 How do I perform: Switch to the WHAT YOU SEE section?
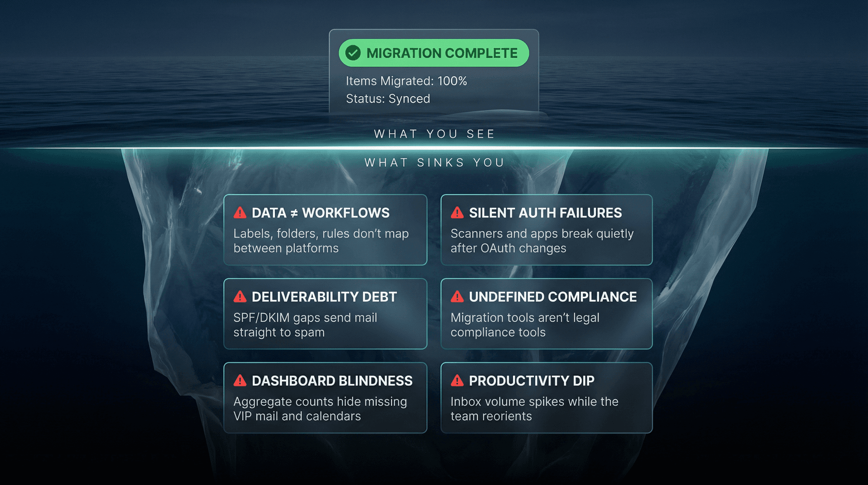click(x=434, y=133)
